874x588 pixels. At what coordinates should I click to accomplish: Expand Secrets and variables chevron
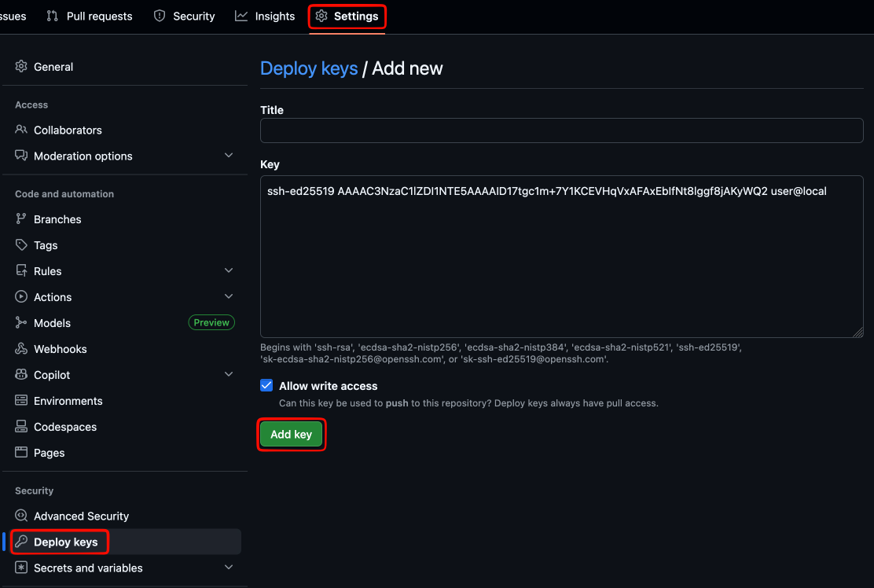click(x=229, y=568)
